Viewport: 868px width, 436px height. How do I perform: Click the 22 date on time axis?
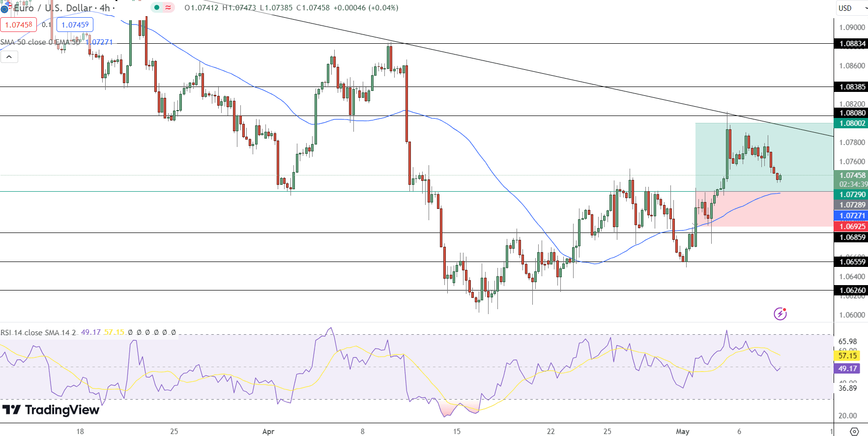tap(550, 432)
